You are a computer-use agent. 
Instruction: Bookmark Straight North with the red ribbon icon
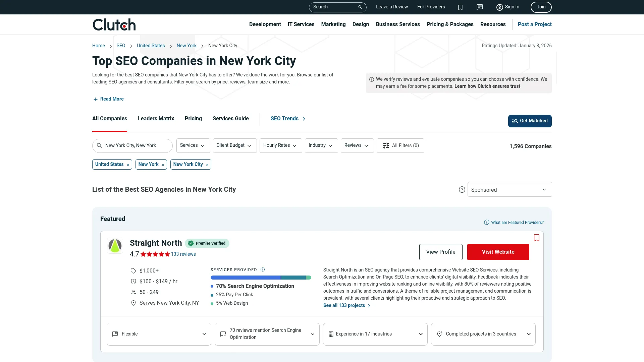537,238
